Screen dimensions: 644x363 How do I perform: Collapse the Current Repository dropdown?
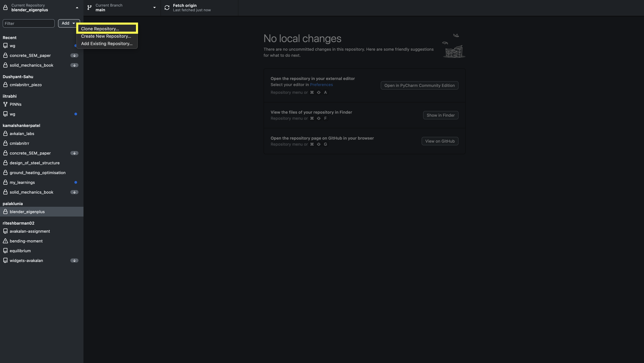pos(77,8)
